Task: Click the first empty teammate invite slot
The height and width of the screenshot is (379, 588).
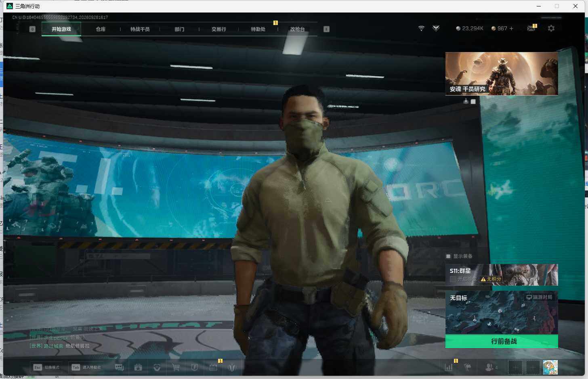Action: (515, 367)
